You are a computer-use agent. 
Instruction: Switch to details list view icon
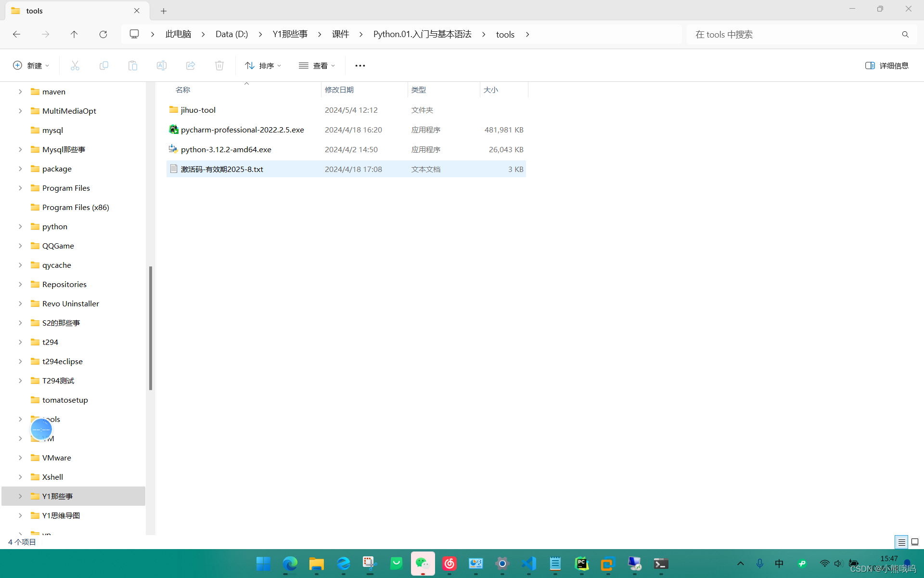(901, 542)
